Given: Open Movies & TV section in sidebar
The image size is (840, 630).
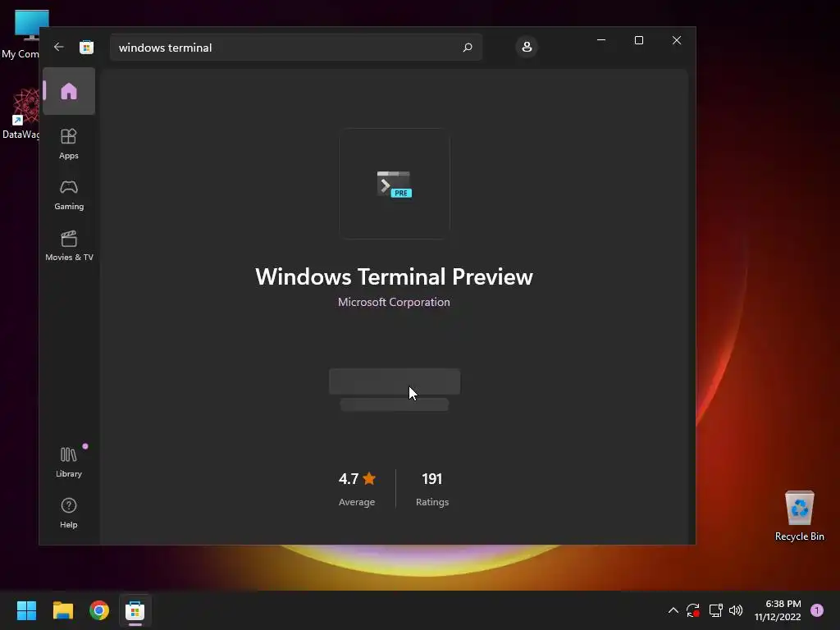Looking at the screenshot, I should [69, 245].
